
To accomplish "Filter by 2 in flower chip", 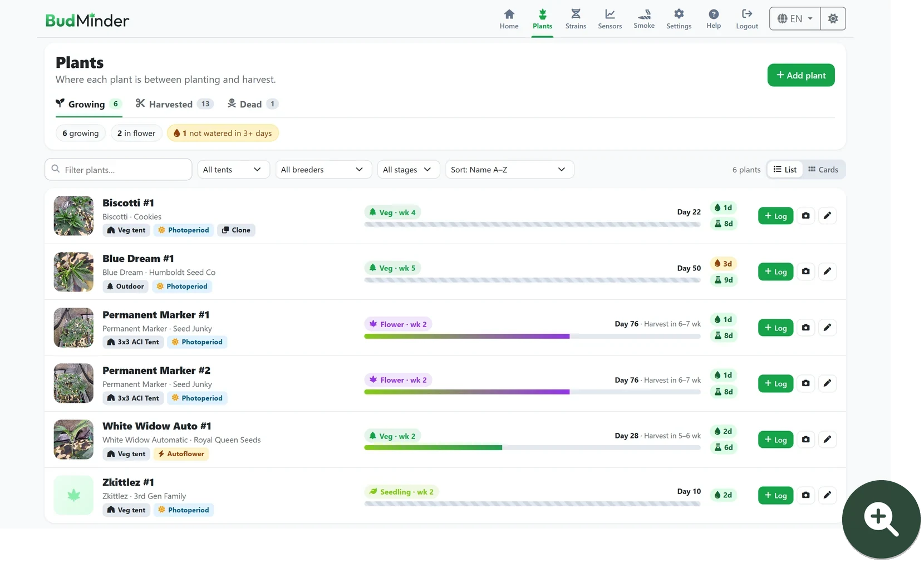I will pos(136,134).
